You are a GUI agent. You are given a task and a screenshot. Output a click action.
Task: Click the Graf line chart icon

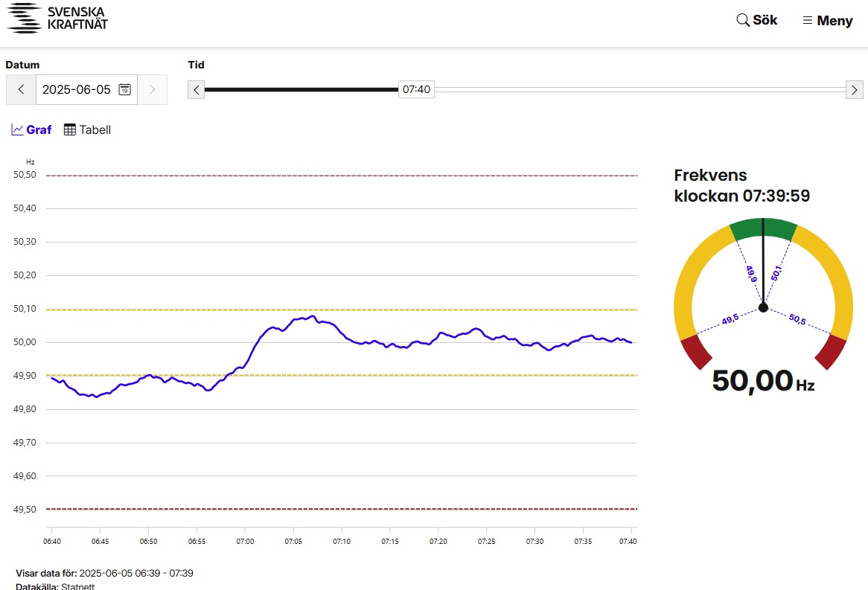click(18, 129)
